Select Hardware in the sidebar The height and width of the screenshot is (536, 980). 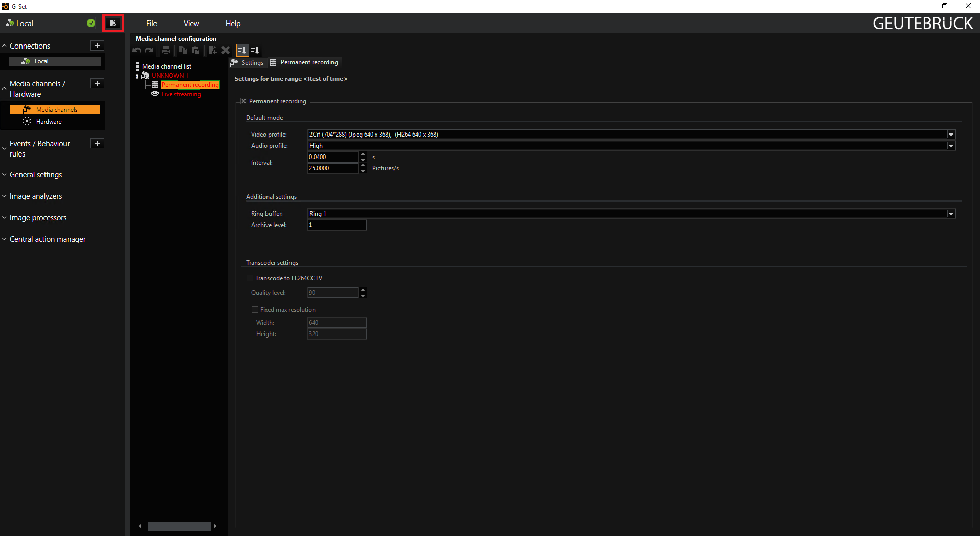[49, 122]
